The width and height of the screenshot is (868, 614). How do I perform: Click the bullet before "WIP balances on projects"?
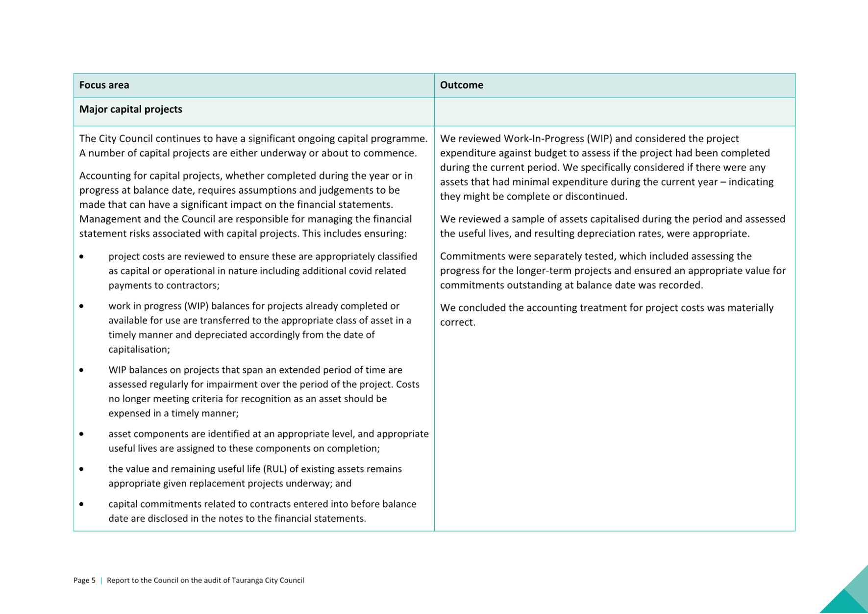pos(81,370)
